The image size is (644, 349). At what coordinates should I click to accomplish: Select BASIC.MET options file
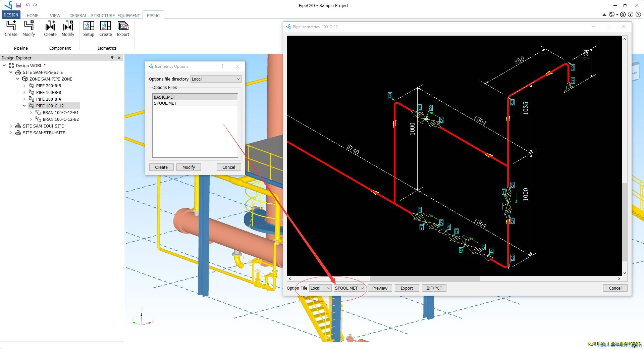click(x=195, y=97)
